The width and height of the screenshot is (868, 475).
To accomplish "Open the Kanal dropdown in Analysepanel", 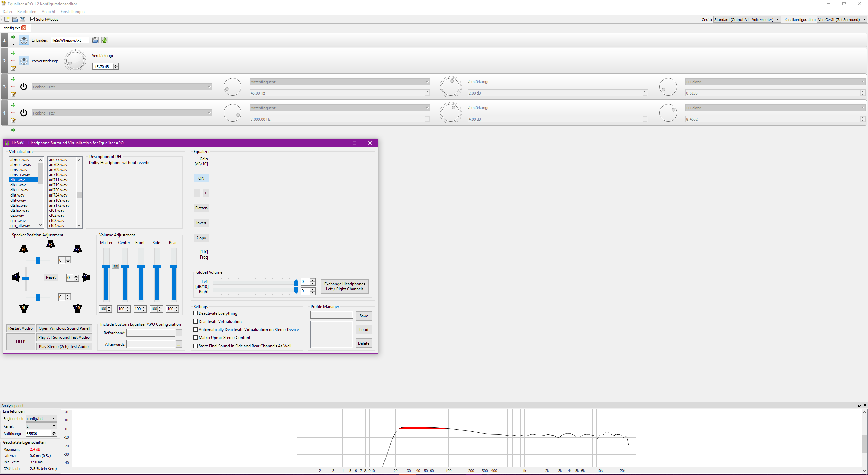I will coord(41,426).
